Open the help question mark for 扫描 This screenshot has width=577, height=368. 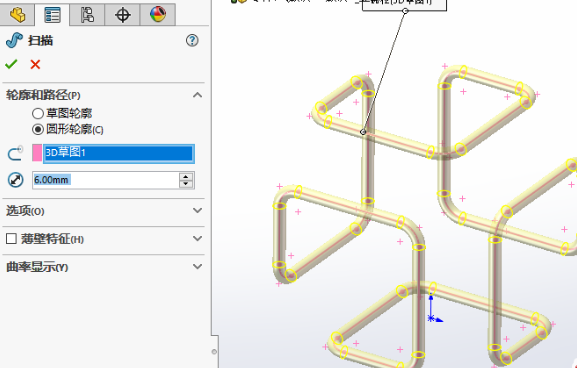[192, 40]
